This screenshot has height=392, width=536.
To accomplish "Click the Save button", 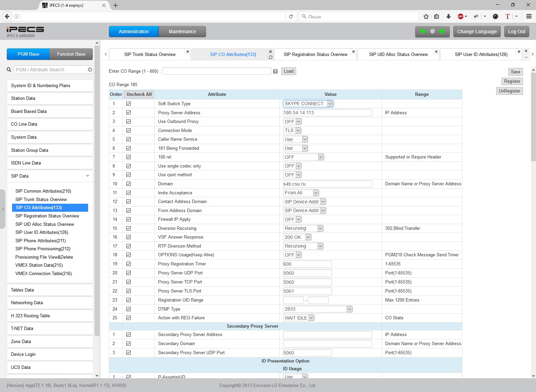I will coord(515,72).
